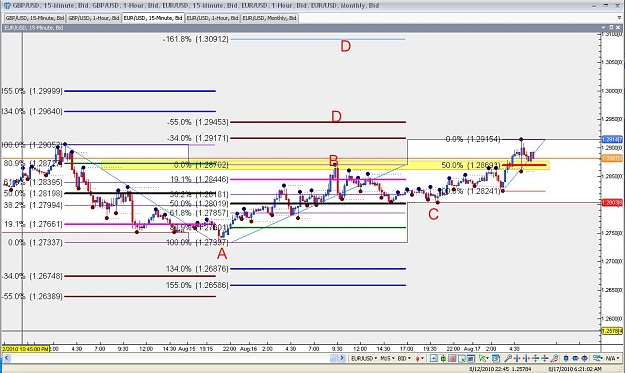Image resolution: width=625 pixels, height=373 pixels.
Task: Click the calendar-style icon left of the magnifier
Action: [496, 358]
